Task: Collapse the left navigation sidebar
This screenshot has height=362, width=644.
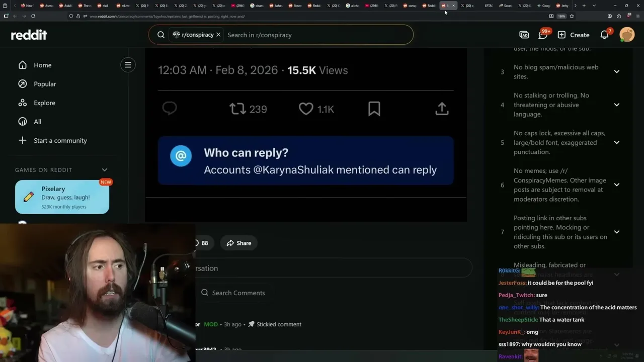Action: pyautogui.click(x=128, y=65)
